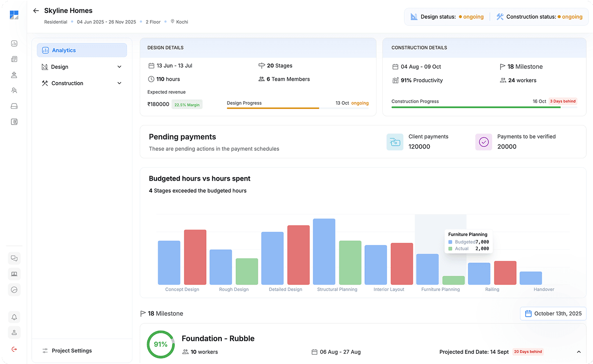Open the notifications bell in sidebar
Image resolution: width=593 pixels, height=364 pixels.
14,317
